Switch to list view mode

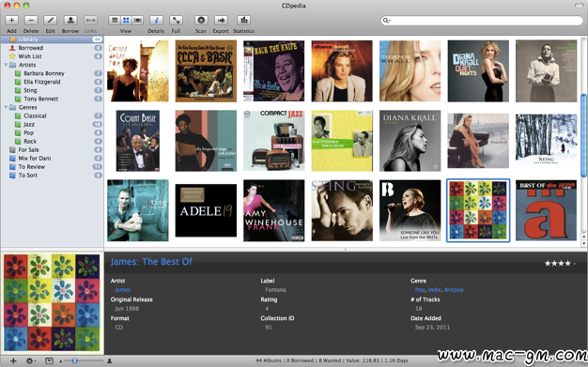(x=115, y=21)
